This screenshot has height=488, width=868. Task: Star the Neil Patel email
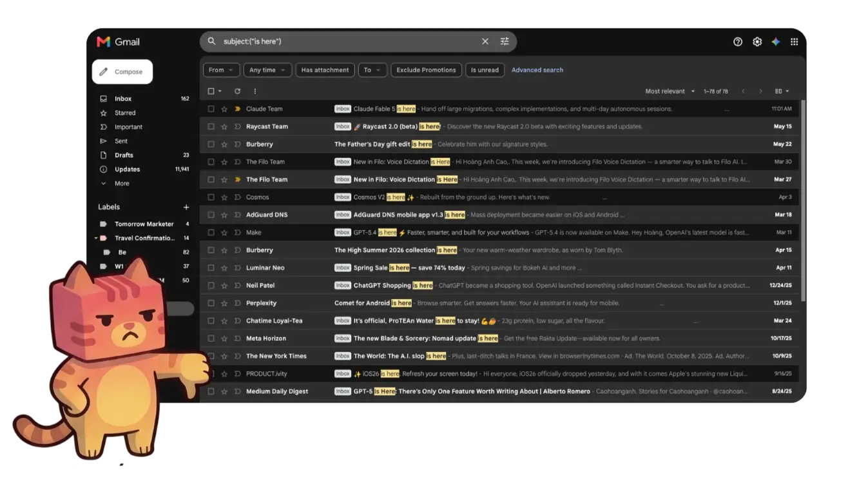(x=224, y=286)
